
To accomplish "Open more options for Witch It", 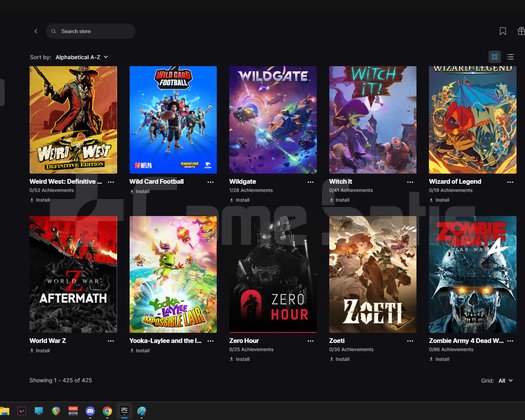I will pos(410,182).
